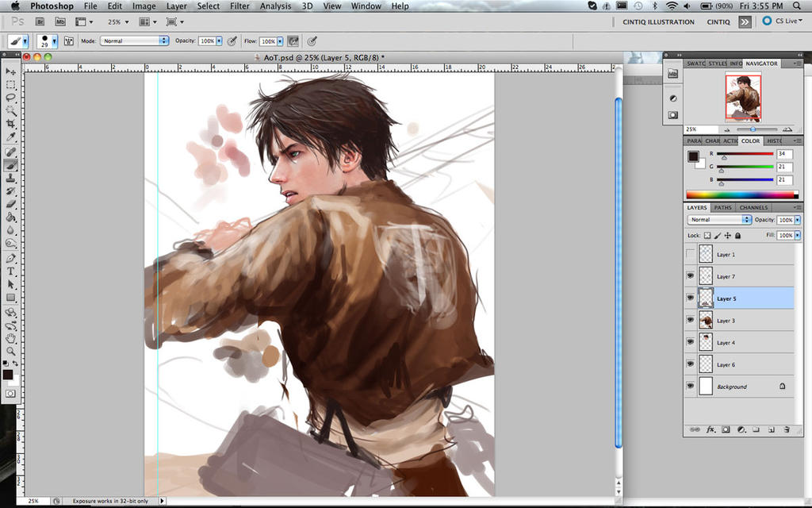
Task: Select the Eyedropper tool
Action: (10, 137)
